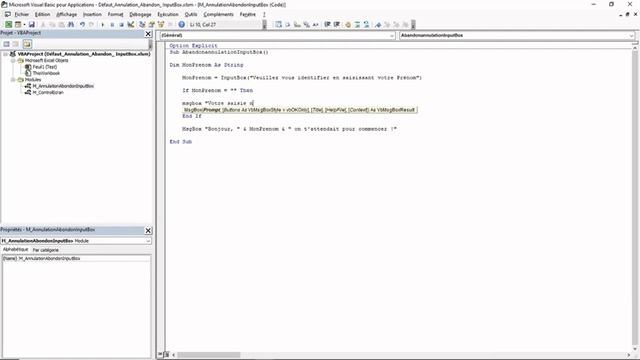Collapse the Modules folder

coord(13,80)
